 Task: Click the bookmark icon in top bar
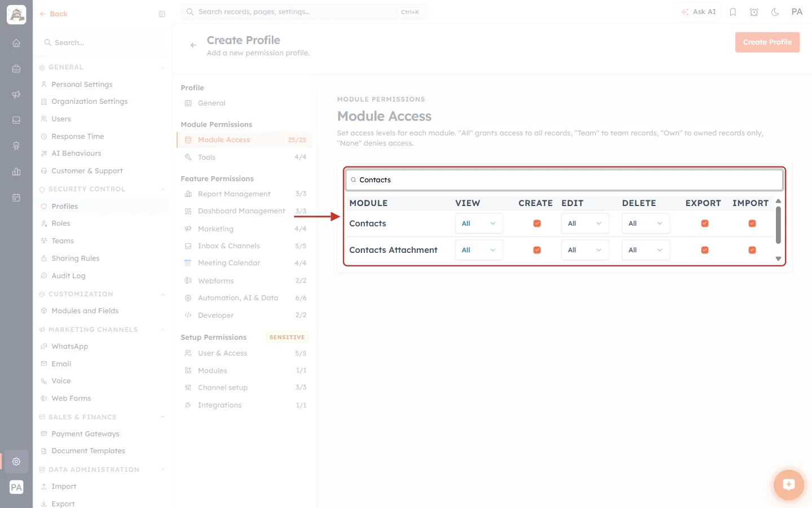[733, 12]
